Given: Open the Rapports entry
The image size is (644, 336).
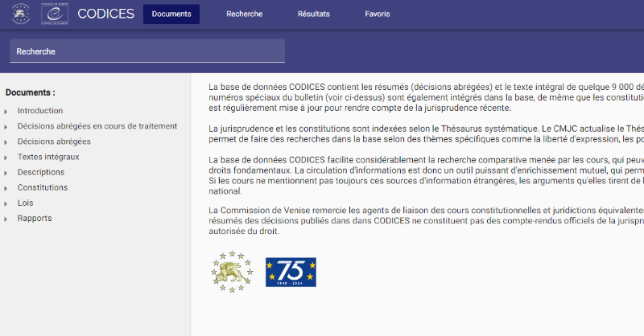Looking at the screenshot, I should click(x=35, y=219).
